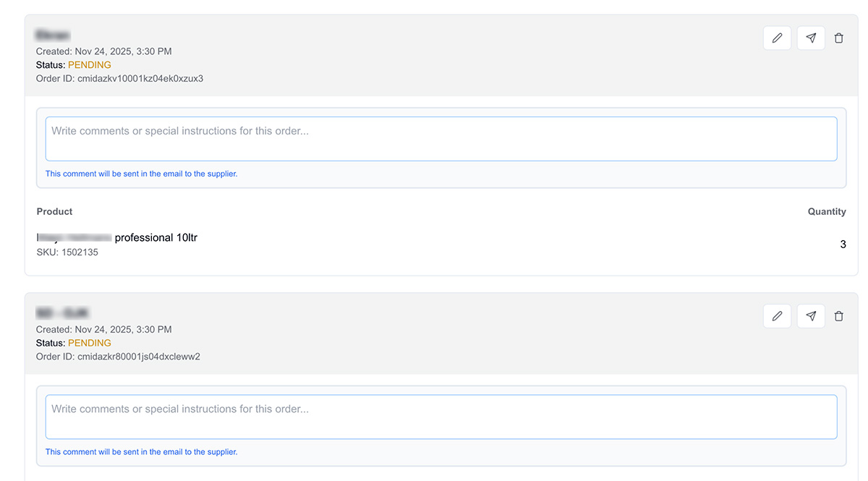Delete the order ending in xzux3

point(839,38)
